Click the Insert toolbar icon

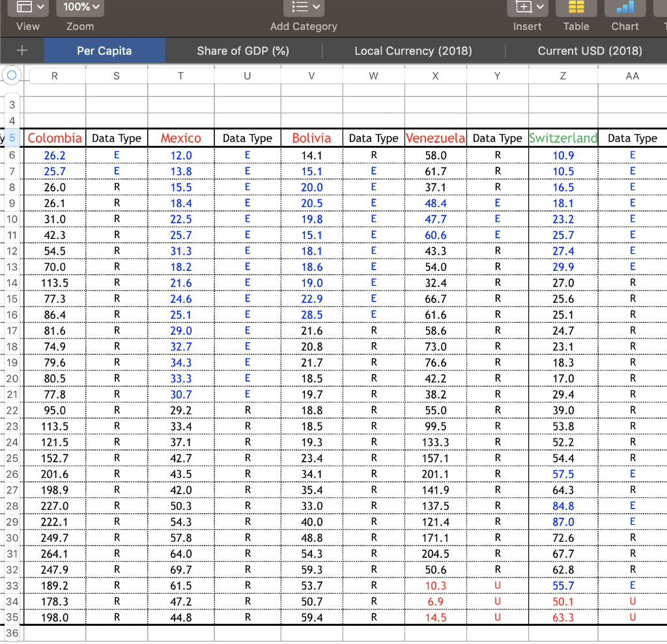point(522,7)
